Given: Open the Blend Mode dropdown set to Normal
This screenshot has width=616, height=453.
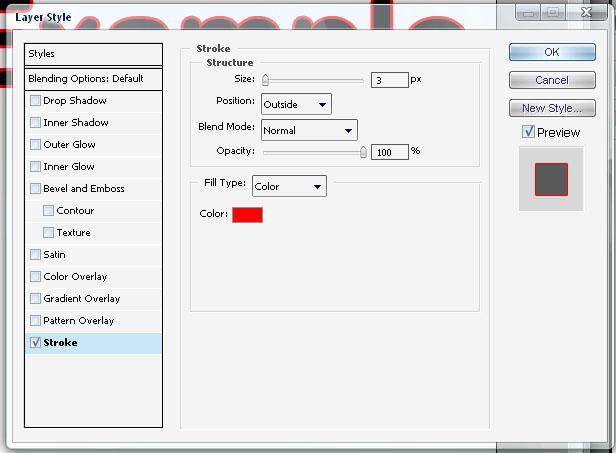Looking at the screenshot, I should (x=309, y=130).
